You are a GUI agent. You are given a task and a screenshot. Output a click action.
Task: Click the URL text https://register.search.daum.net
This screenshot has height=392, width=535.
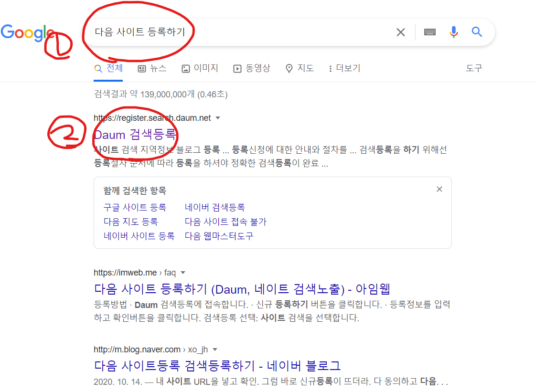[152, 118]
